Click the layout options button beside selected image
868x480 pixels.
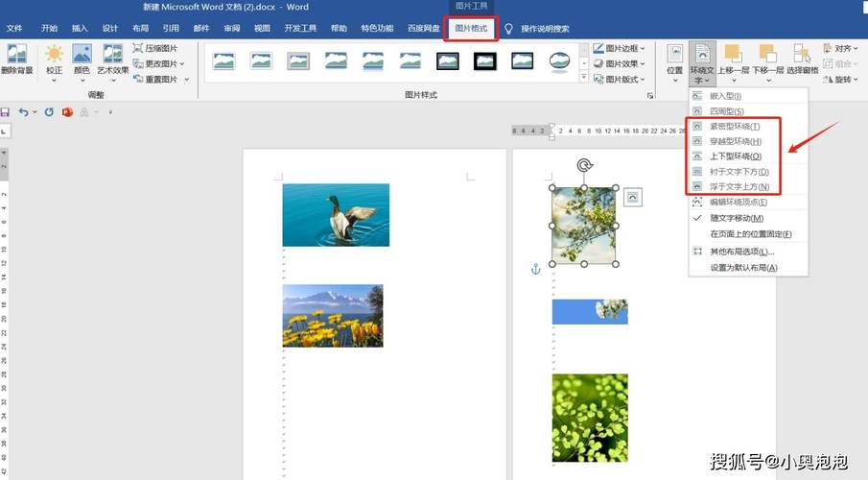(x=633, y=198)
